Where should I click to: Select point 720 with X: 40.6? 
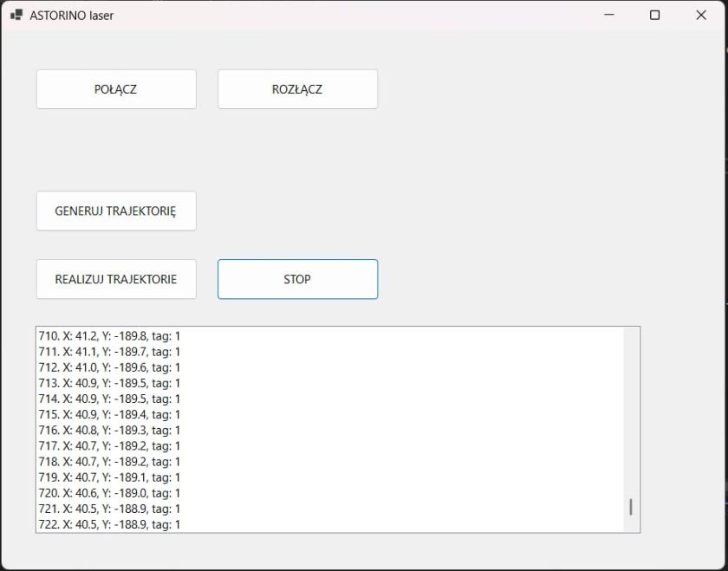click(x=110, y=492)
